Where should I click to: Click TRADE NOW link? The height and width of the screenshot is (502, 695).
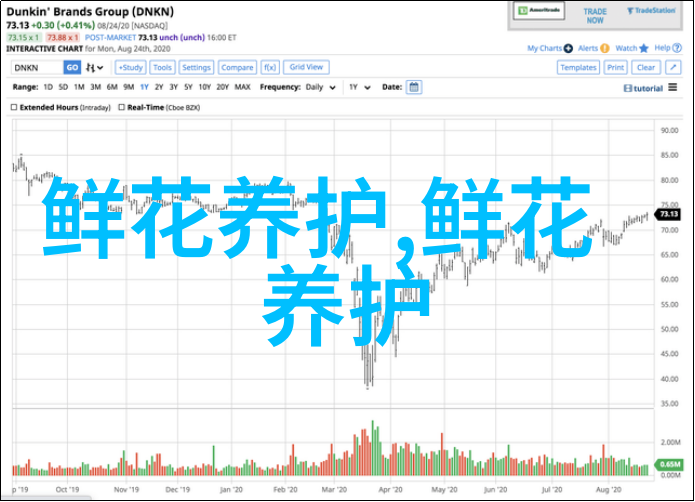click(x=595, y=16)
